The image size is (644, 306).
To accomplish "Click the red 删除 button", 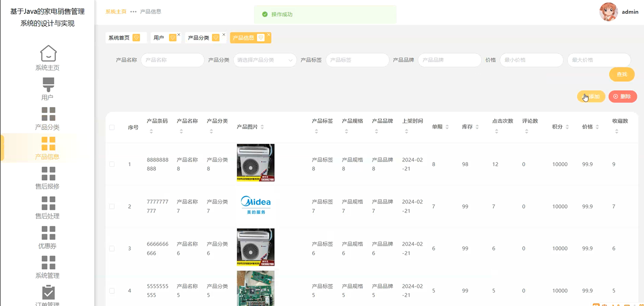I will 623,97.
